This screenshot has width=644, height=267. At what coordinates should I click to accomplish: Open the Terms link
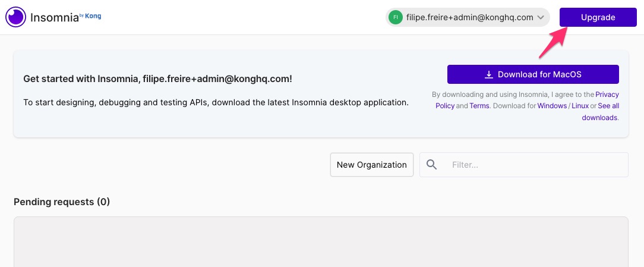(479, 106)
